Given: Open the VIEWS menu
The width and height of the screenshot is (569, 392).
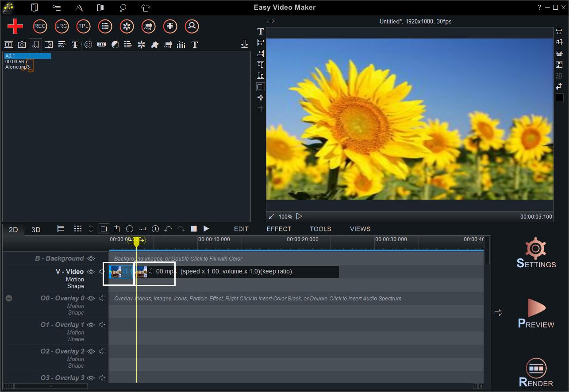Looking at the screenshot, I should tap(360, 229).
